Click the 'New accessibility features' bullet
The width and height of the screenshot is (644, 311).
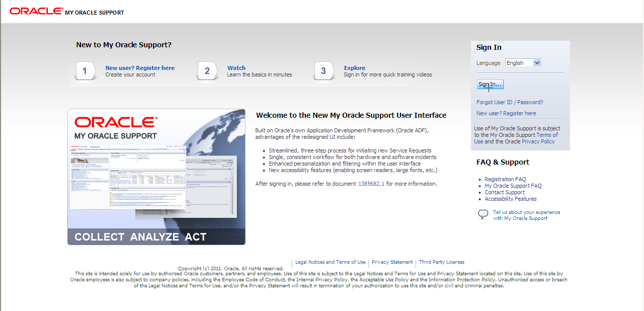tap(353, 170)
